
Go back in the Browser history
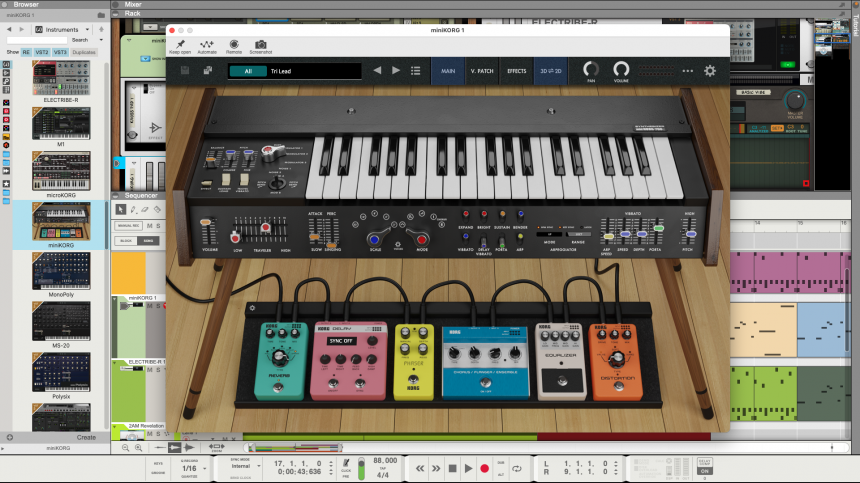9,30
